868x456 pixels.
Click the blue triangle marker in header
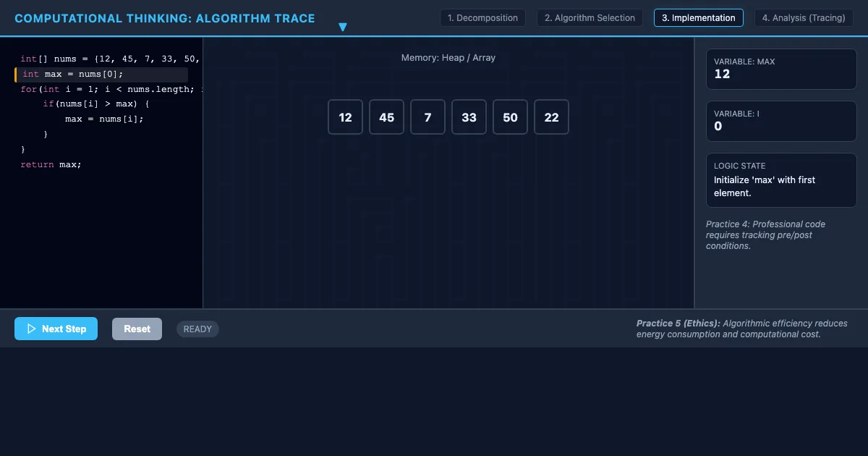(x=343, y=28)
